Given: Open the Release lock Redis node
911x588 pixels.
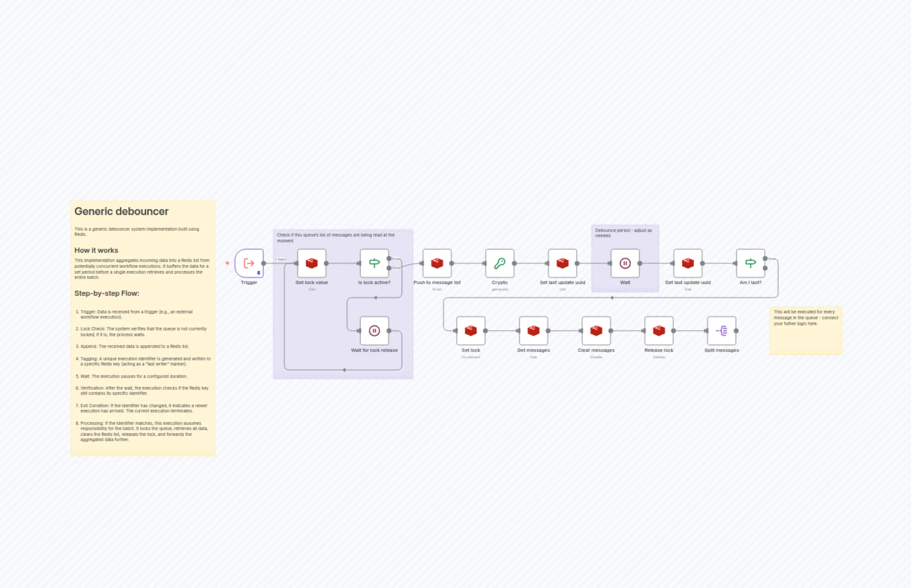Looking at the screenshot, I should tap(658, 331).
